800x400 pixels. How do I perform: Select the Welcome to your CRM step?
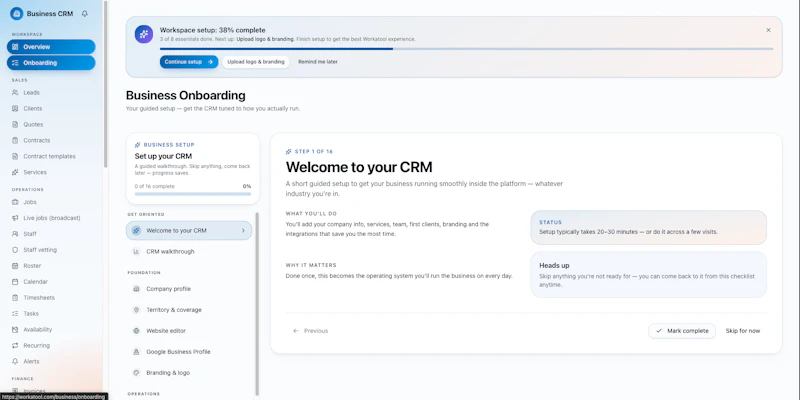click(x=189, y=231)
